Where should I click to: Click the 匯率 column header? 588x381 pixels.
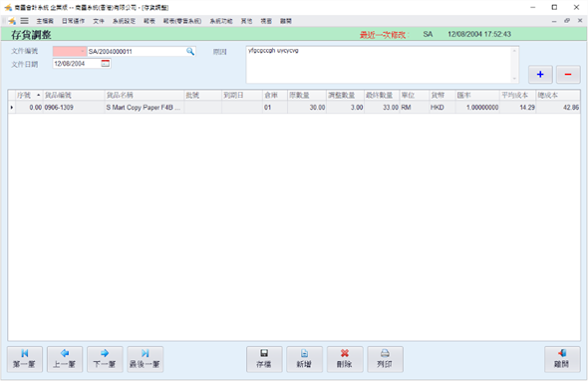(477, 96)
